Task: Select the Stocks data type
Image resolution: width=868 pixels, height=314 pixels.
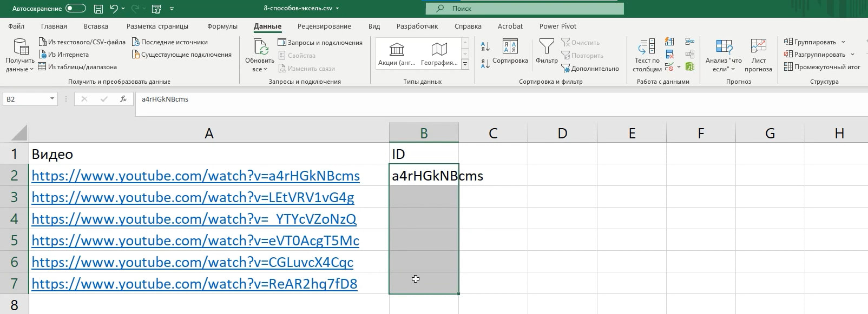Action: [x=397, y=54]
